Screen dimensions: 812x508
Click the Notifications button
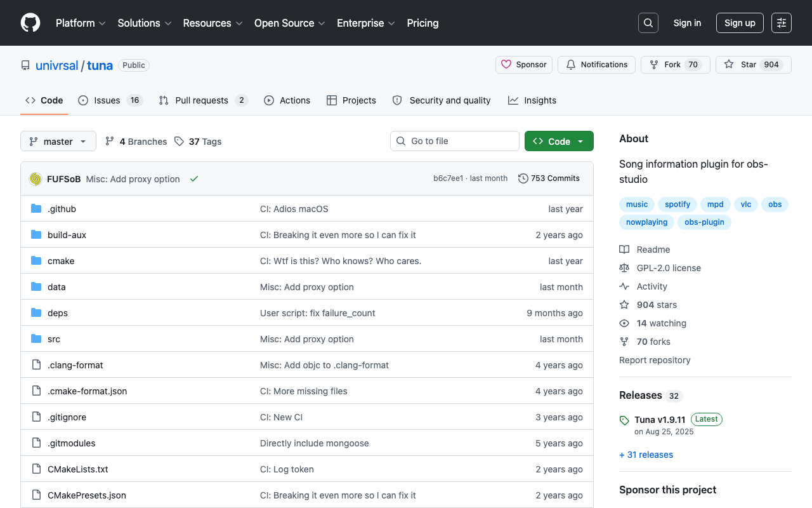coord(596,65)
